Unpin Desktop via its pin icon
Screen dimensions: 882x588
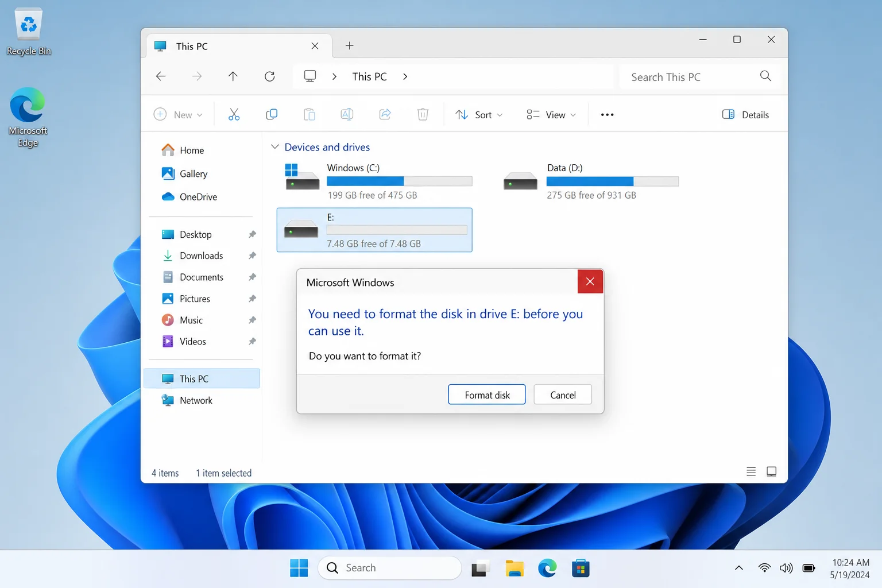(252, 234)
